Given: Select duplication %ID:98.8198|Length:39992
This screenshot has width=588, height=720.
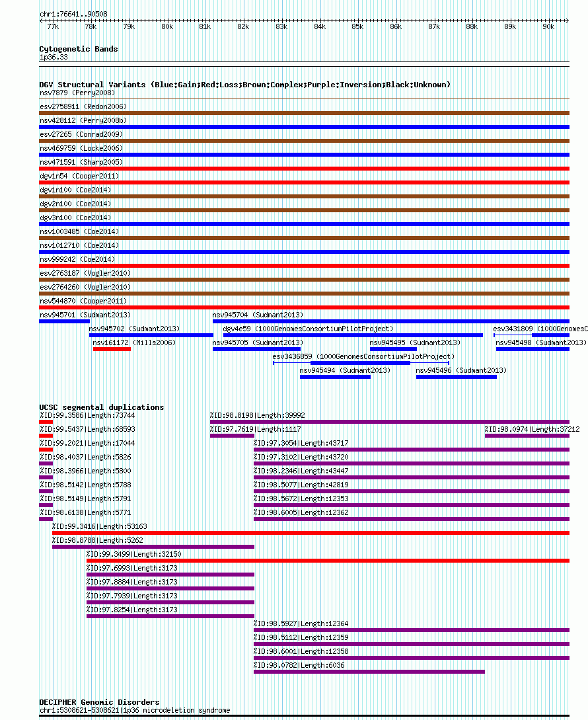Looking at the screenshot, I should [x=258, y=416].
